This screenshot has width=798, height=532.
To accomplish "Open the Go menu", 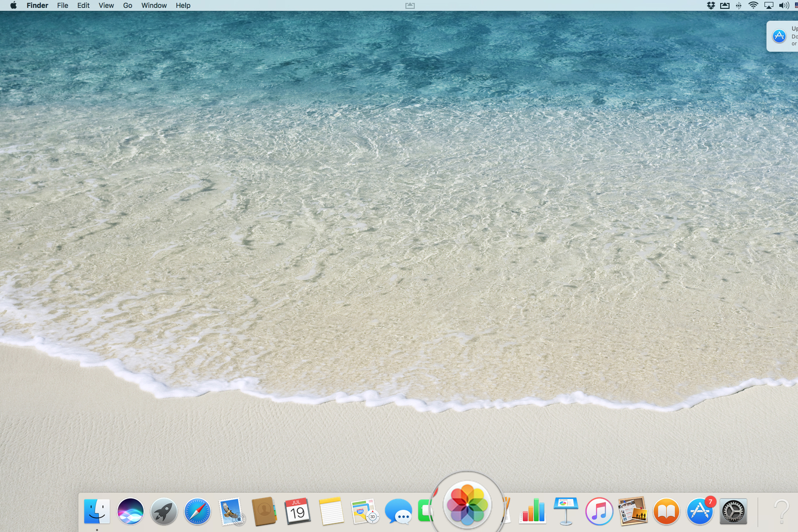I will tap(128, 5).
